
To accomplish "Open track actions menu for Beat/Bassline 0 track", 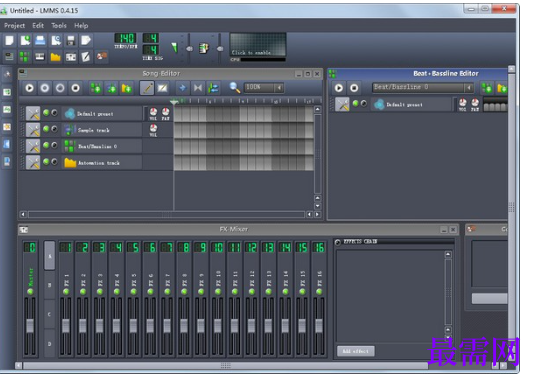I will (x=33, y=146).
